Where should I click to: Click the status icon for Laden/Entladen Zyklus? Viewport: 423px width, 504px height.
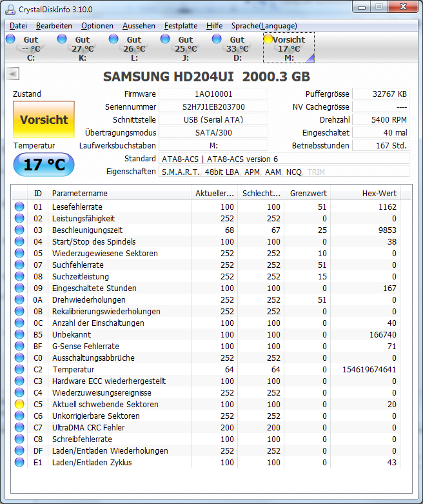[19, 462]
